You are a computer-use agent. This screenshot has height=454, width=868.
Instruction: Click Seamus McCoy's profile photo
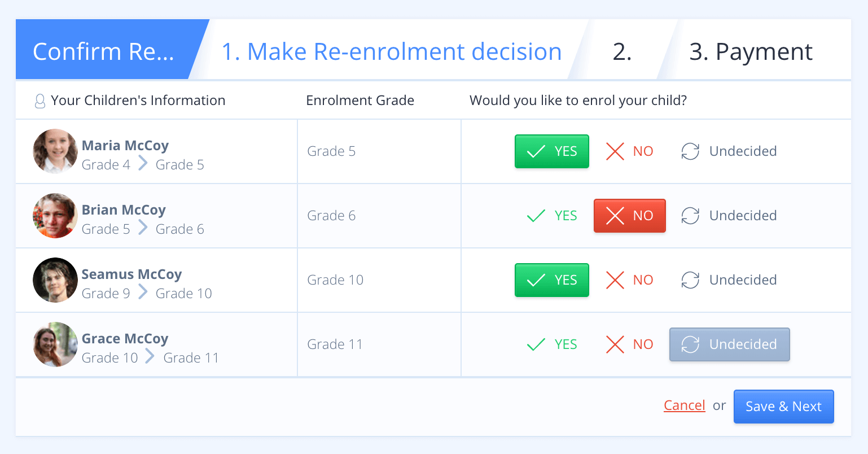coord(55,280)
